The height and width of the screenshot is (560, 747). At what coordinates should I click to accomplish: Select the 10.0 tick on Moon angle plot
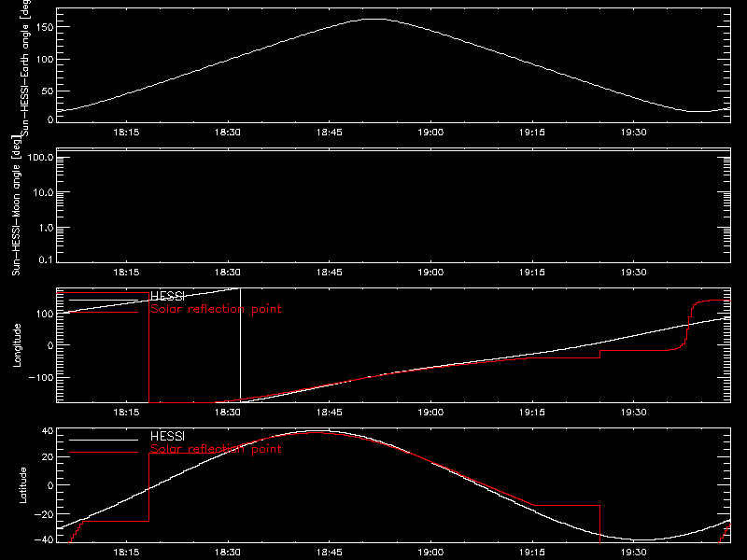(x=43, y=193)
